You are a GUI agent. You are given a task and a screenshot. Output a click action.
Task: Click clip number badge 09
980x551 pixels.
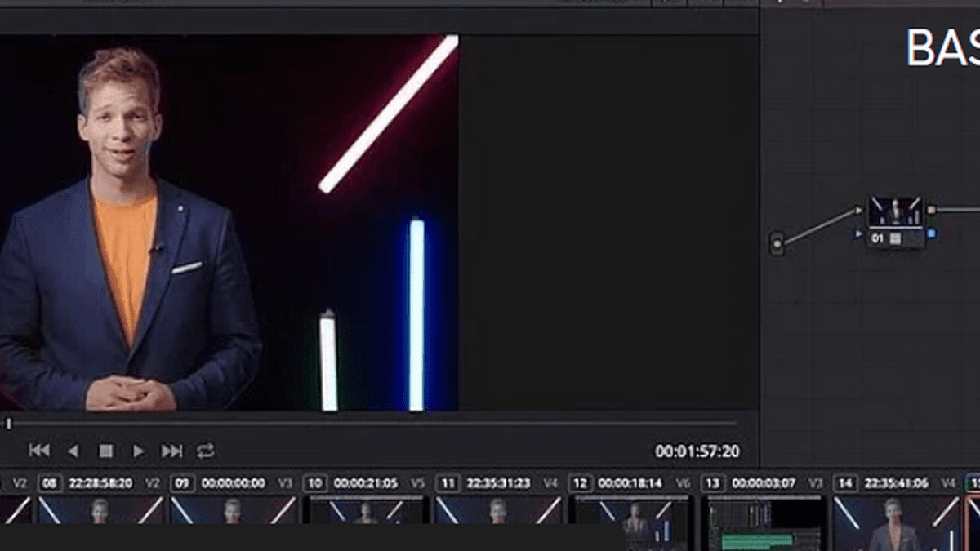(x=182, y=483)
